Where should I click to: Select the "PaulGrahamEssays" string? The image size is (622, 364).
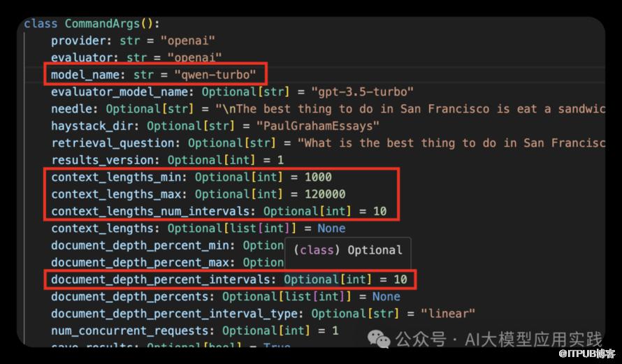coord(318,126)
